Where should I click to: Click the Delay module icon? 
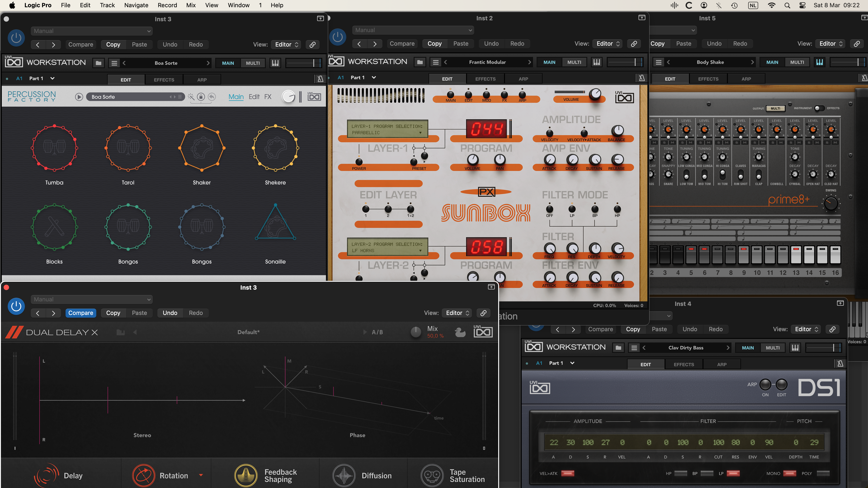[46, 475]
